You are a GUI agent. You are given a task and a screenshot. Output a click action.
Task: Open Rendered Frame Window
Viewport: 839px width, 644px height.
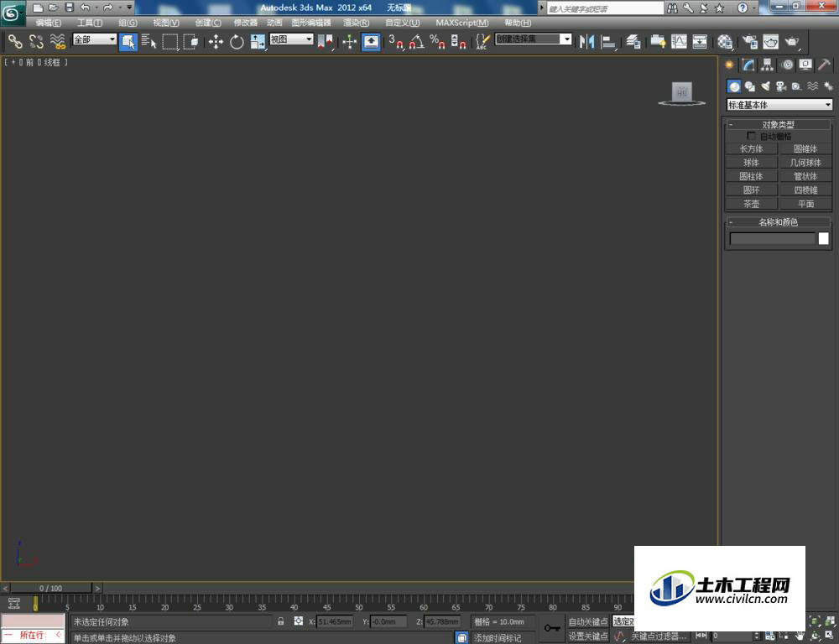click(770, 41)
